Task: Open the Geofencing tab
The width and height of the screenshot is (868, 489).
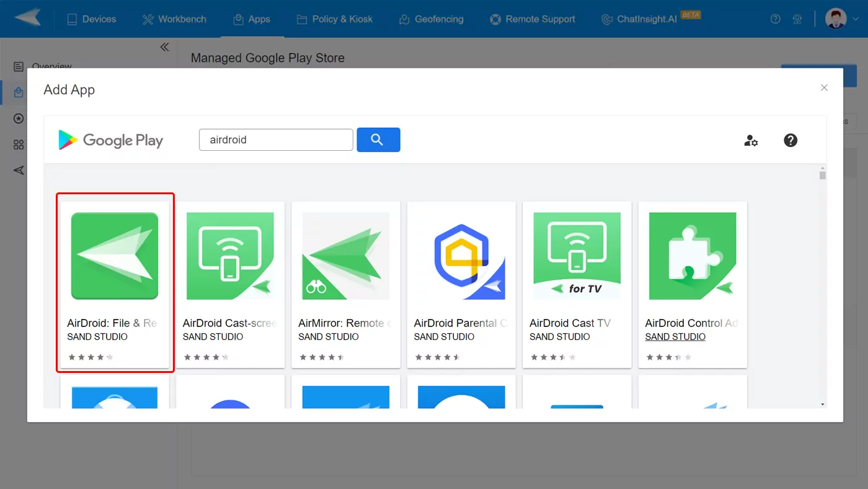Action: [x=432, y=19]
